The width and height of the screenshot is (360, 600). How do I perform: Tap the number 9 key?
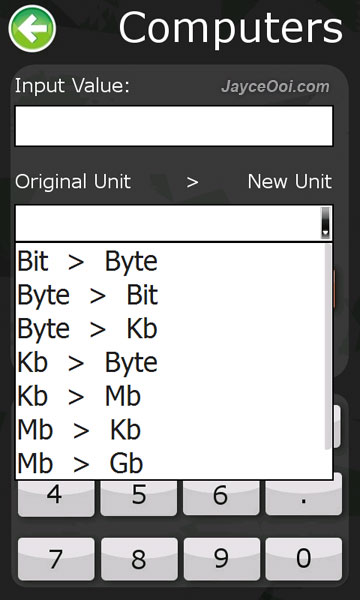221,559
